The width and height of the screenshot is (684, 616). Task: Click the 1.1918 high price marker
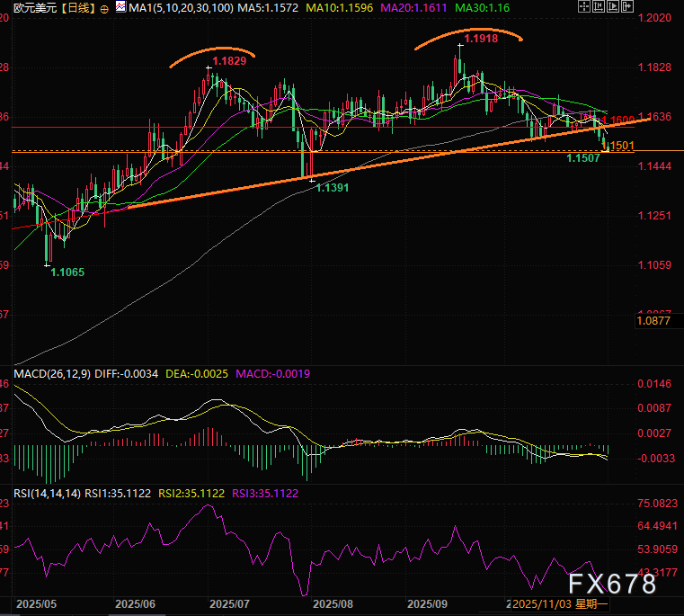tap(483, 39)
